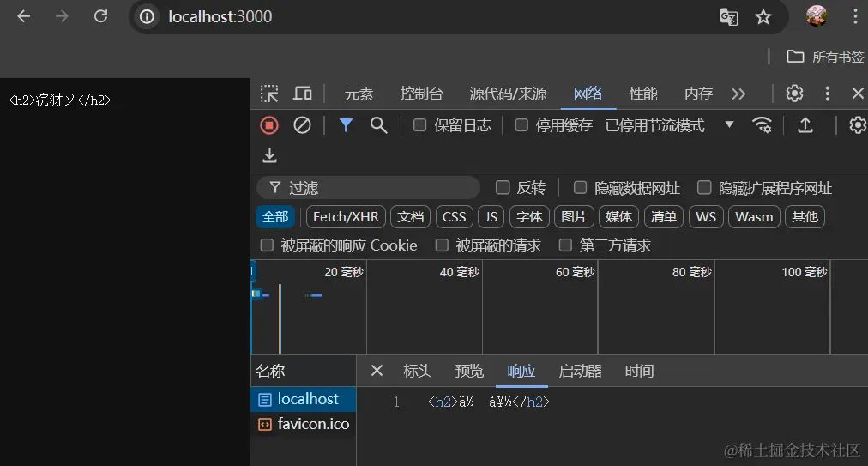The image size is (868, 466).
Task: Check 隐藏扩展程序网址 checkbox
Action: pyautogui.click(x=704, y=187)
